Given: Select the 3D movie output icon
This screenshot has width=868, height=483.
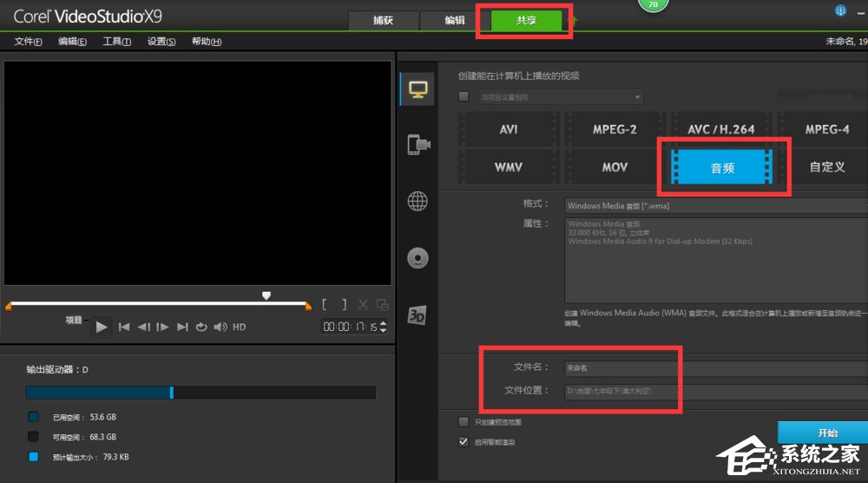Looking at the screenshot, I should pos(418,315).
